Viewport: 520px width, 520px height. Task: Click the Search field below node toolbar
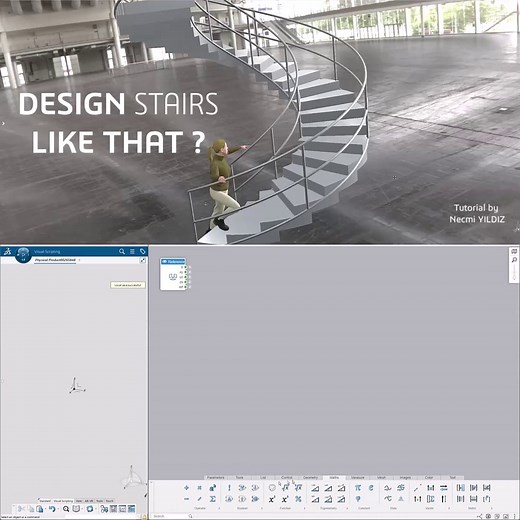[172, 516]
